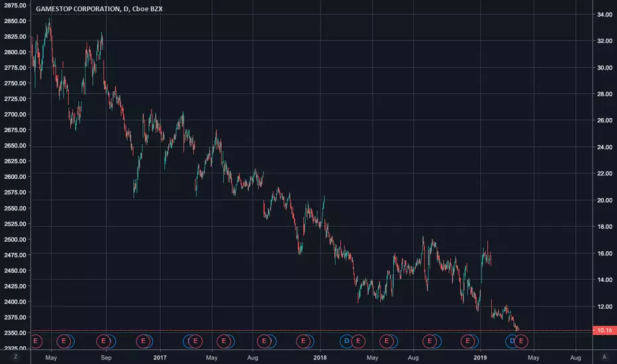Viewport: 617px width, 364px height.
Task: Click the Z button at bottom-left corner
Action: pos(16,357)
